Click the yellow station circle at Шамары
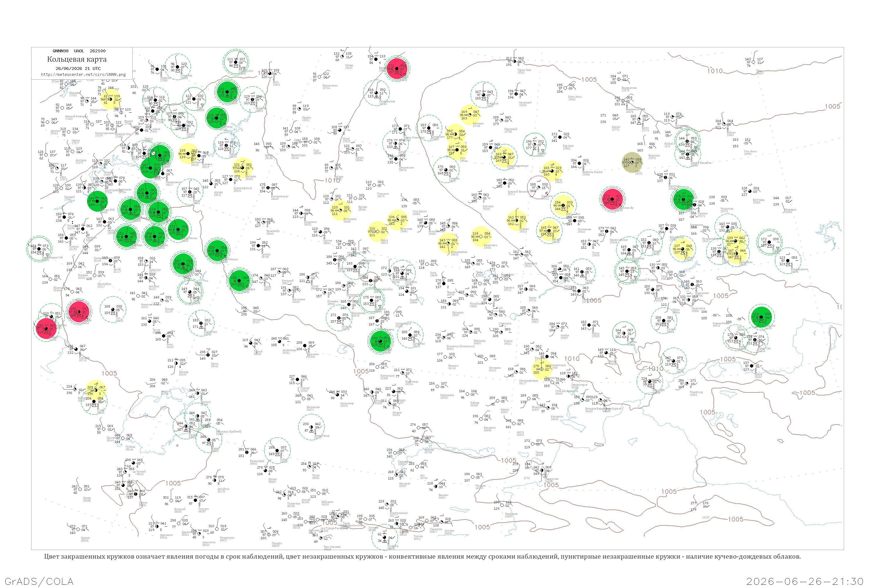This screenshot has width=882, height=588. (x=242, y=168)
